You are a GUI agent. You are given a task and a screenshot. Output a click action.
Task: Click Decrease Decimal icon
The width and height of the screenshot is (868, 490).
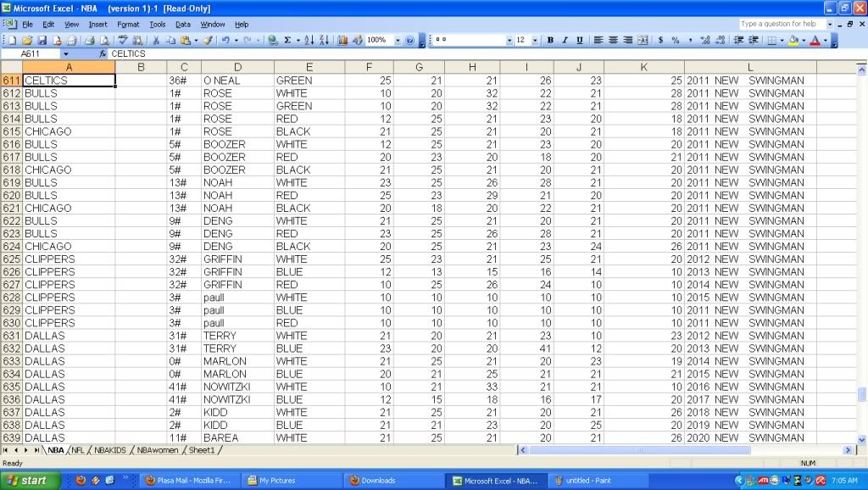click(x=720, y=41)
